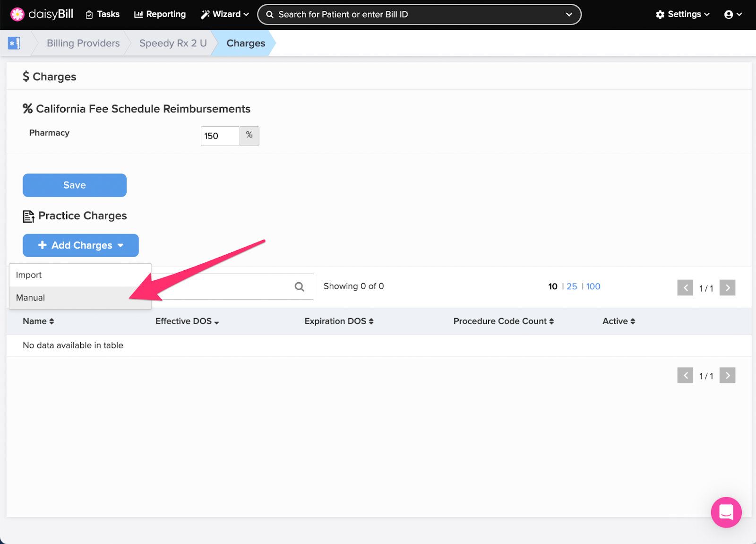Open the pink chat support bubble

(726, 512)
